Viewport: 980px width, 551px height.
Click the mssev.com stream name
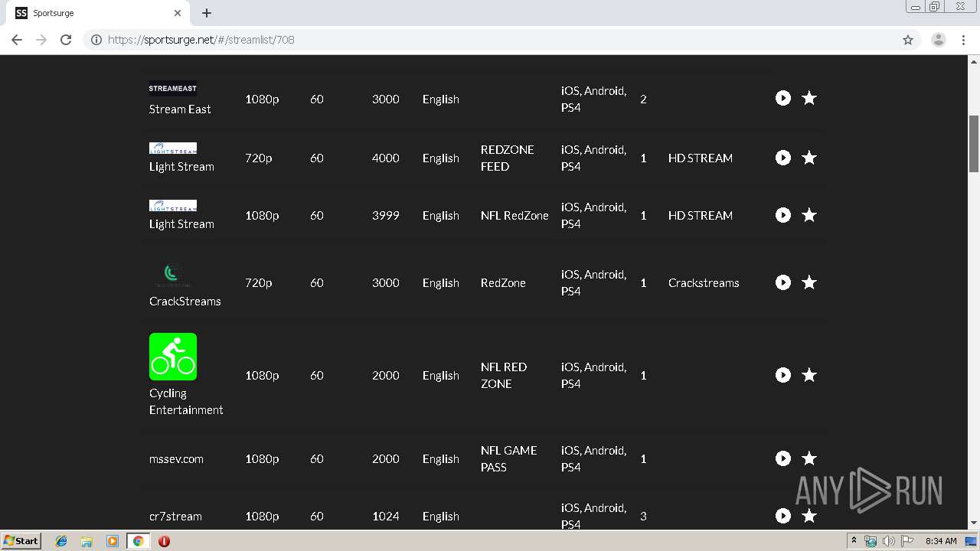(176, 458)
